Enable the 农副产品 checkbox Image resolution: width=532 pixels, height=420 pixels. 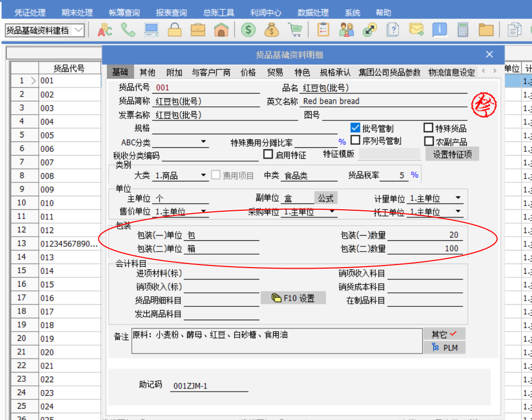pyautogui.click(x=429, y=141)
